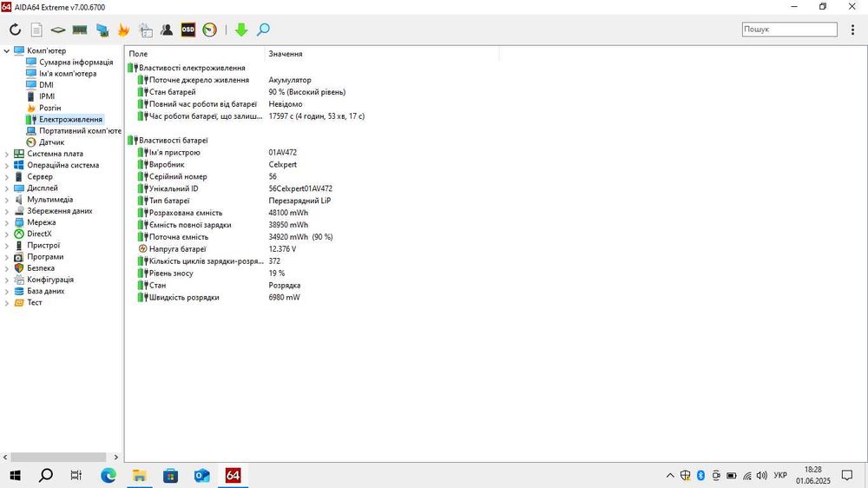The image size is (868, 488).
Task: Launch the System Stability Test flame icon
Action: tap(123, 30)
